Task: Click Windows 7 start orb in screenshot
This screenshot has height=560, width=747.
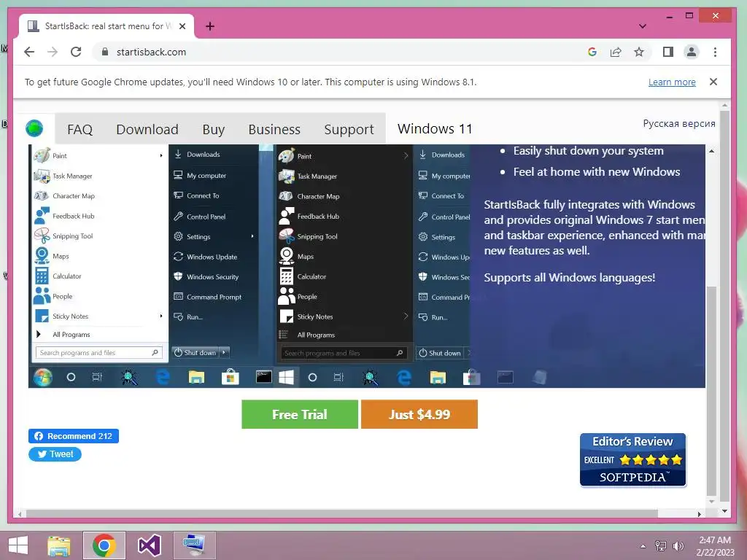Action: [43, 377]
